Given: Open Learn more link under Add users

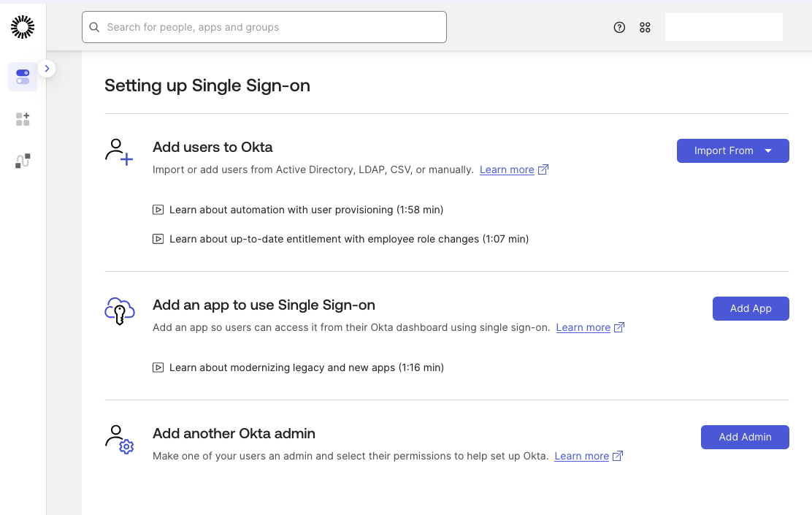Looking at the screenshot, I should tap(507, 169).
